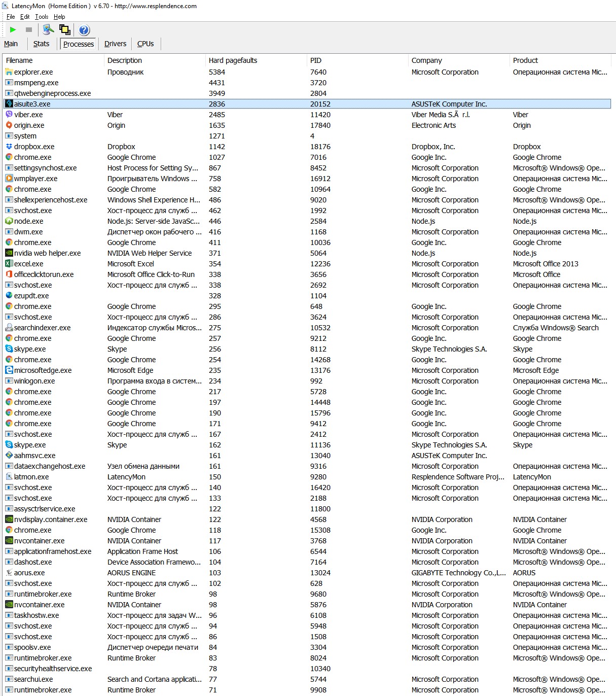
Task: Click the nvidia web helper.exe icon
Action: coord(9,253)
